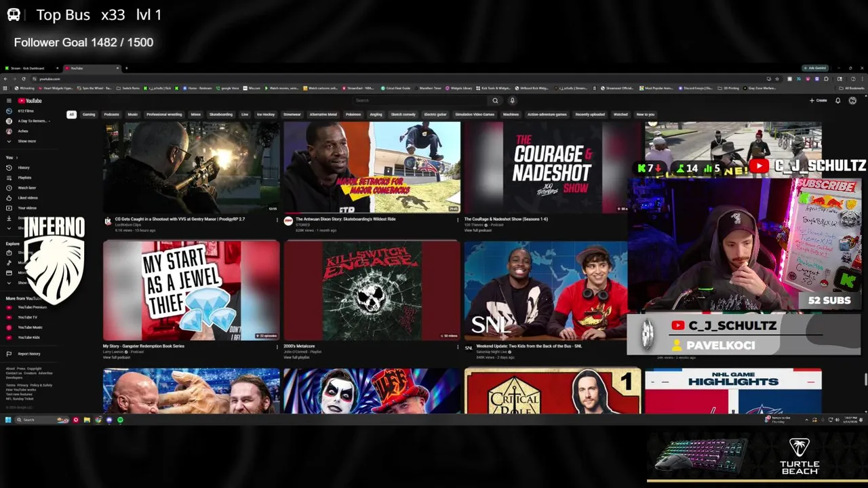Click the YouTube search field
The width and height of the screenshot is (868, 488).
click(420, 100)
